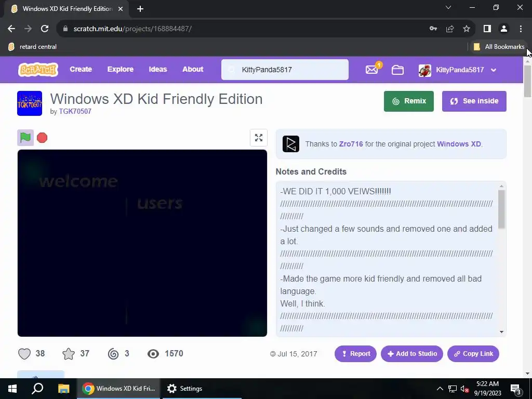The width and height of the screenshot is (532, 399).
Task: Switch to Settings window in taskbar
Action: [x=202, y=389]
